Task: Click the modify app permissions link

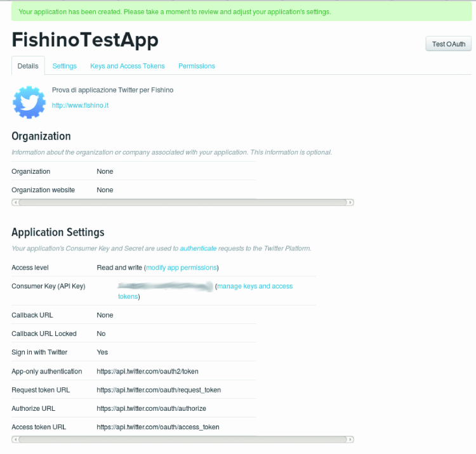Action: 182,268
